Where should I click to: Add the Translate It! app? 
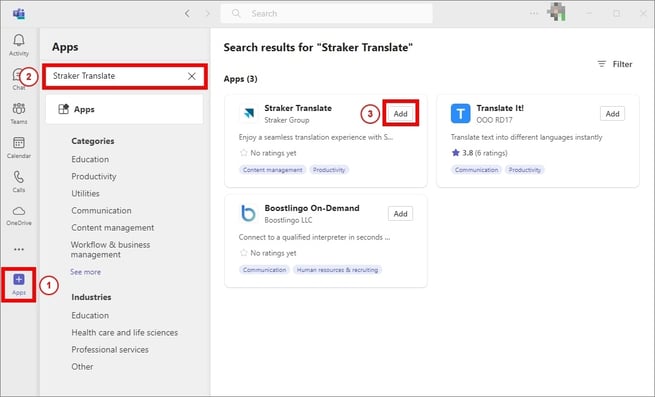pyautogui.click(x=612, y=114)
